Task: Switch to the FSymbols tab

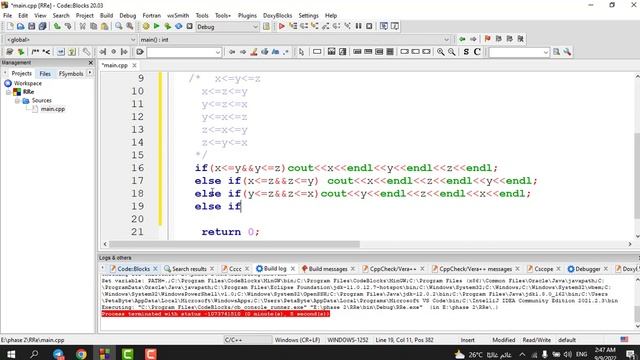Action: click(71, 73)
